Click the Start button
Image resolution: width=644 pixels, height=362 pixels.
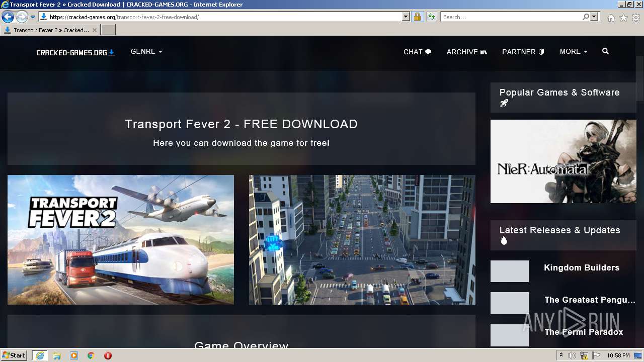[14, 355]
